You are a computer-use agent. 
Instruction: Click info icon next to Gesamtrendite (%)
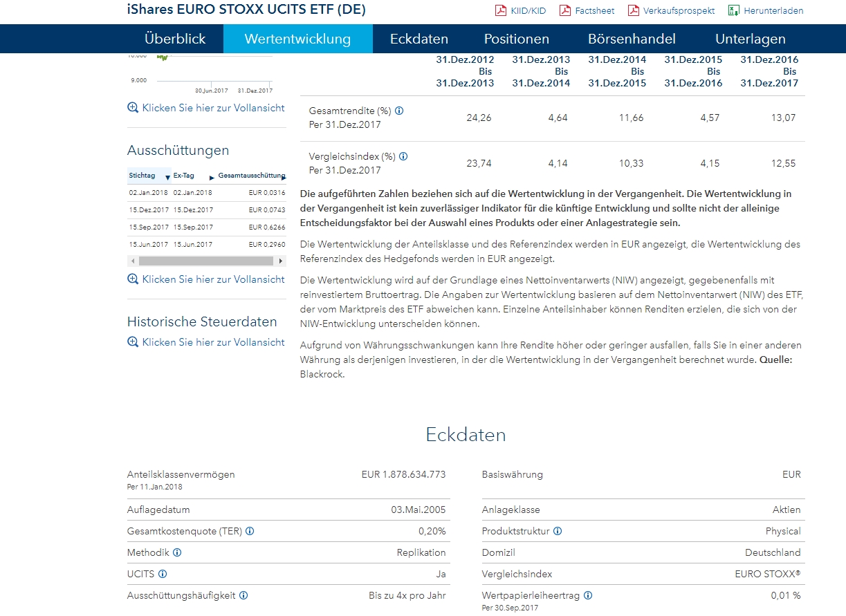399,111
